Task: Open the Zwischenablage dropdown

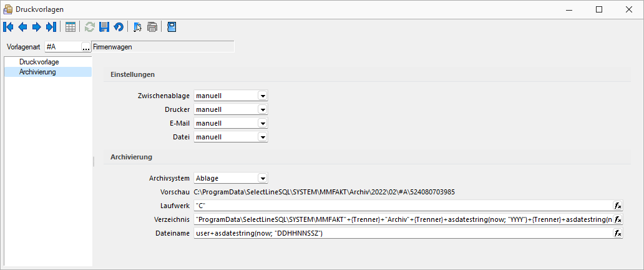Action: coord(263,96)
